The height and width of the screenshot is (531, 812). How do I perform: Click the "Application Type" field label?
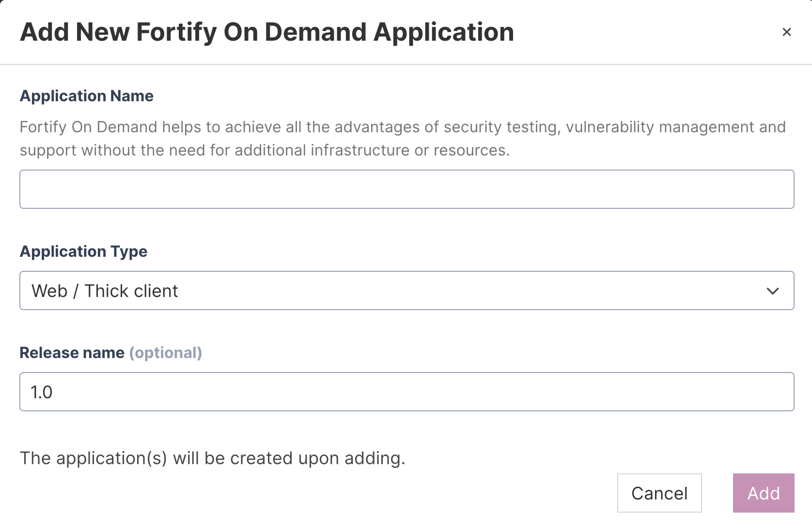point(83,251)
